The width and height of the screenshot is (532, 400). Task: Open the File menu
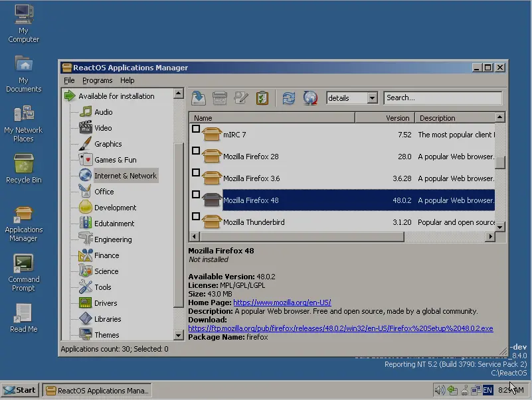(x=69, y=80)
